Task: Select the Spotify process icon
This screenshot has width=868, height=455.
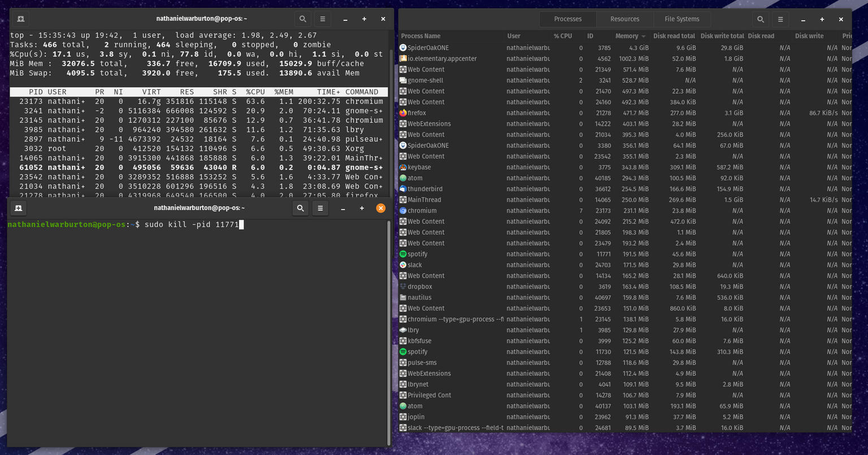Action: [402, 254]
